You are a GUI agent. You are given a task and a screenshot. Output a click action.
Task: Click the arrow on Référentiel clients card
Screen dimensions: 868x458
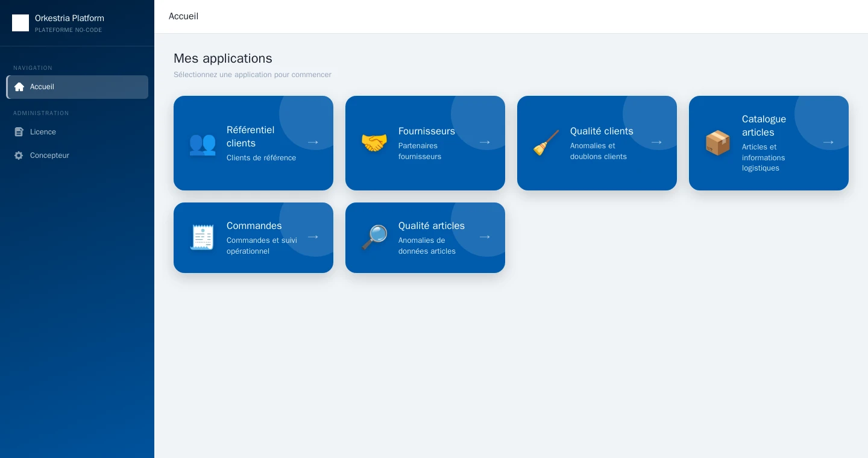click(313, 143)
